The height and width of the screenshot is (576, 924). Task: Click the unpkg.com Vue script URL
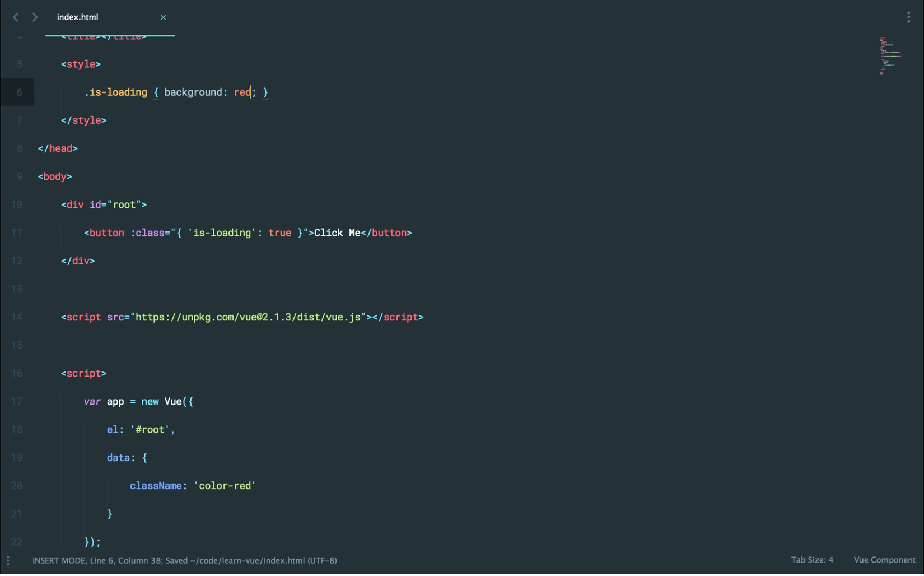(x=248, y=317)
